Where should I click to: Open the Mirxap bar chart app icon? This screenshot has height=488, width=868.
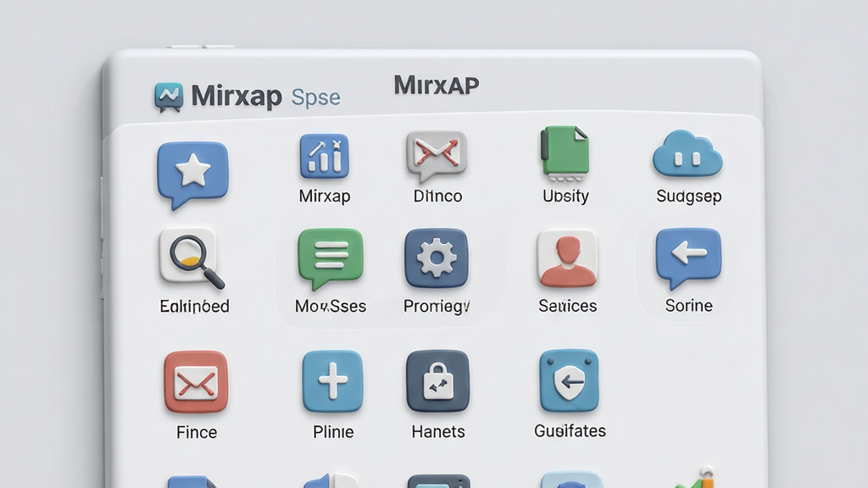coord(325,156)
